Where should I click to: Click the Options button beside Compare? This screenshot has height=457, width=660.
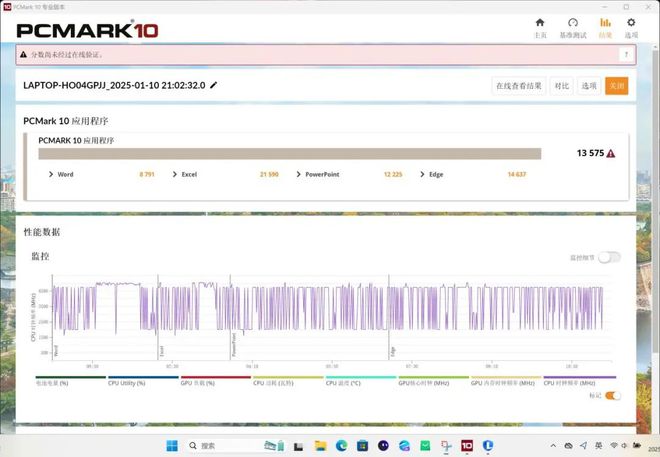coord(589,86)
